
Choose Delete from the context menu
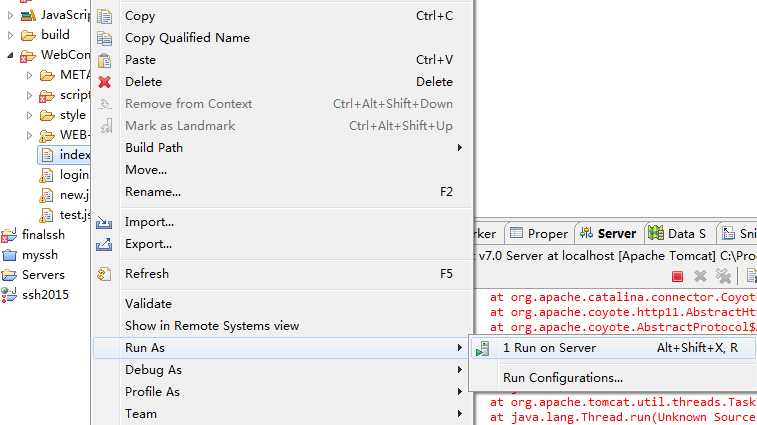point(281,82)
